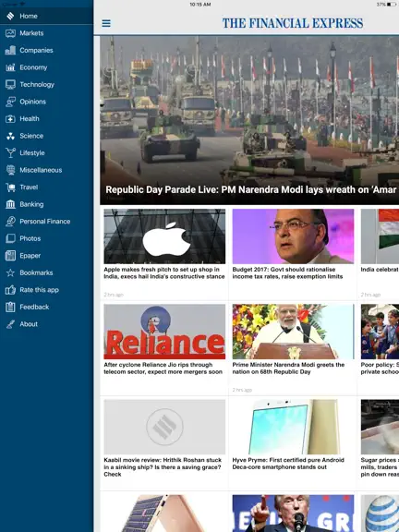The width and height of the screenshot is (399, 532).
Task: Choose Lifestyle menu label
Action: [x=32, y=152]
